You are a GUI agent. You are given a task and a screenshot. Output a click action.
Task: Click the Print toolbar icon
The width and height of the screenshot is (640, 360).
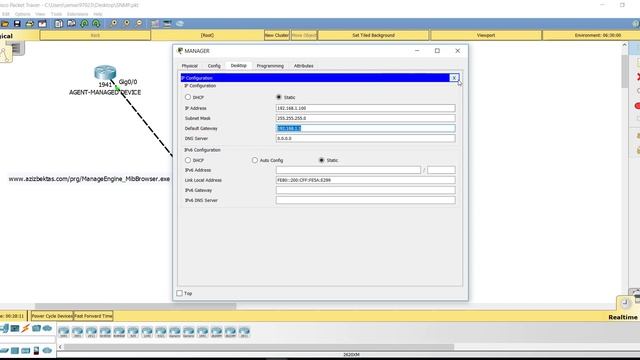[x=30, y=24]
